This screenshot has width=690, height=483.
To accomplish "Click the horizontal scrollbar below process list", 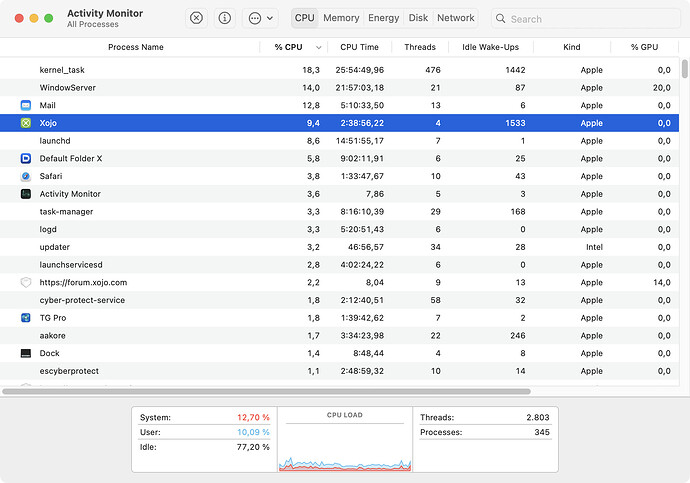I will 266,391.
